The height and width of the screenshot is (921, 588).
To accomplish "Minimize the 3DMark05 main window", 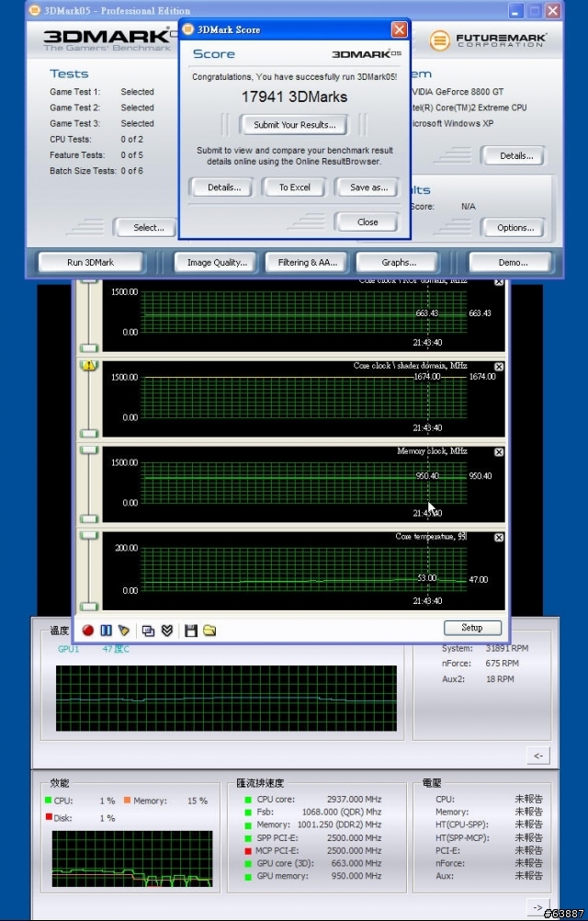I will pos(515,11).
